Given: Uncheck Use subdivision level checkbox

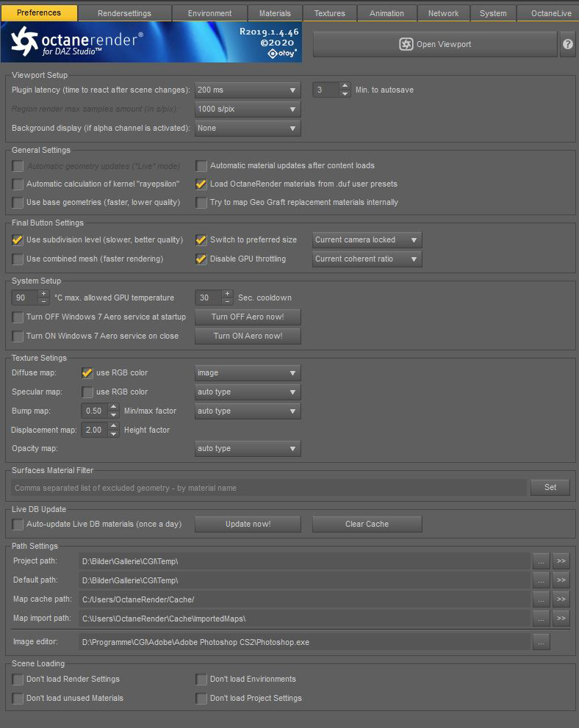Looking at the screenshot, I should [x=18, y=240].
